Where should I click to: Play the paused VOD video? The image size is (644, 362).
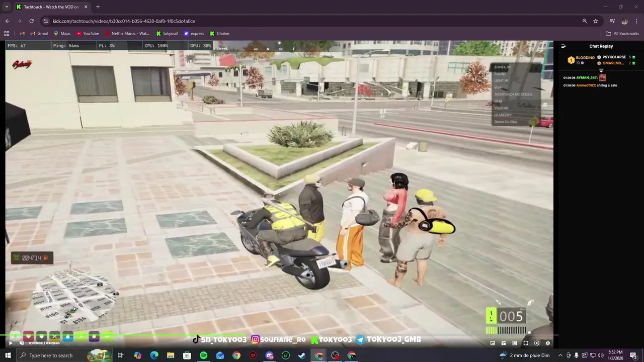(x=11, y=343)
